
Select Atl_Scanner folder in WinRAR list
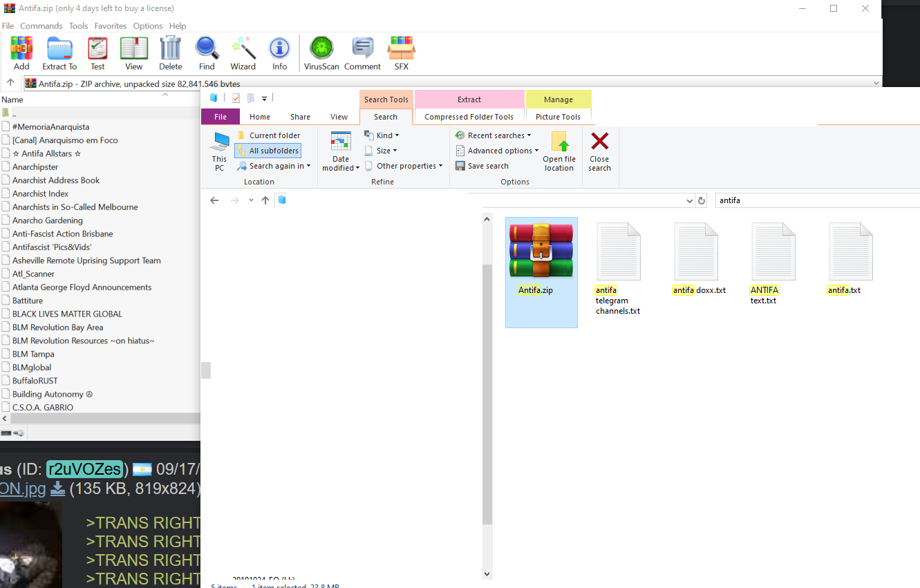coord(33,274)
